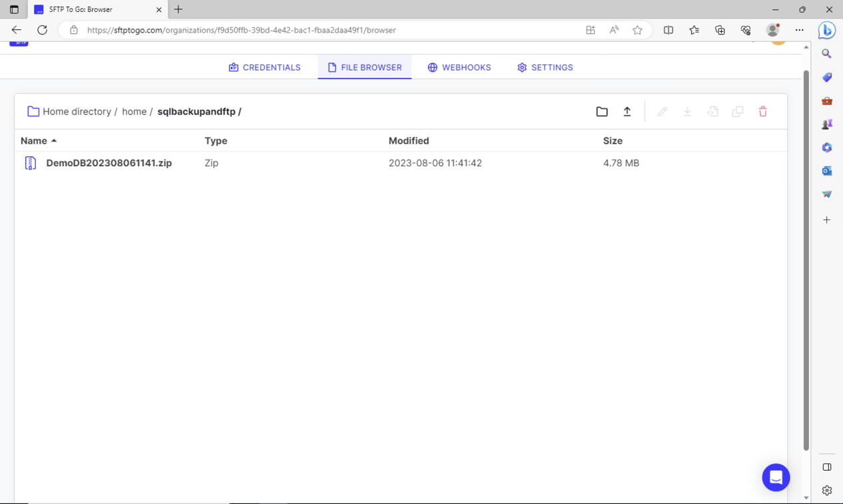843x504 pixels.
Task: Open the file upload tool
Action: click(627, 111)
